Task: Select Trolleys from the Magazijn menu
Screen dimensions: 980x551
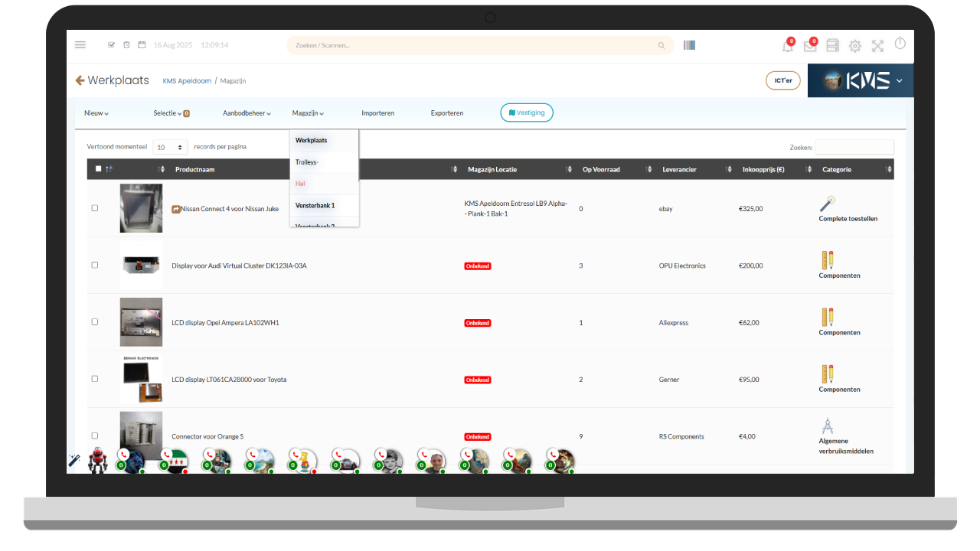Action: [306, 162]
